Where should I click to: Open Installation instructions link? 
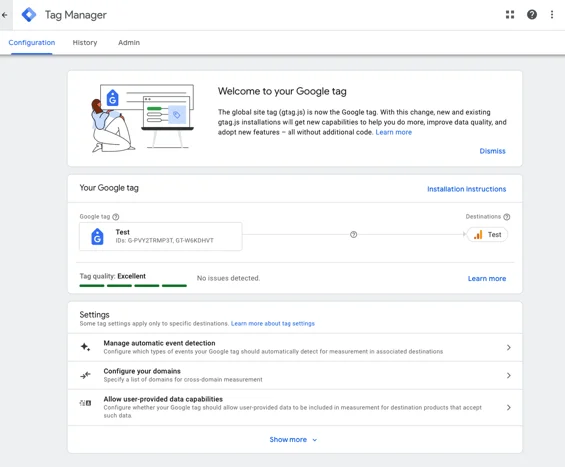click(x=467, y=189)
